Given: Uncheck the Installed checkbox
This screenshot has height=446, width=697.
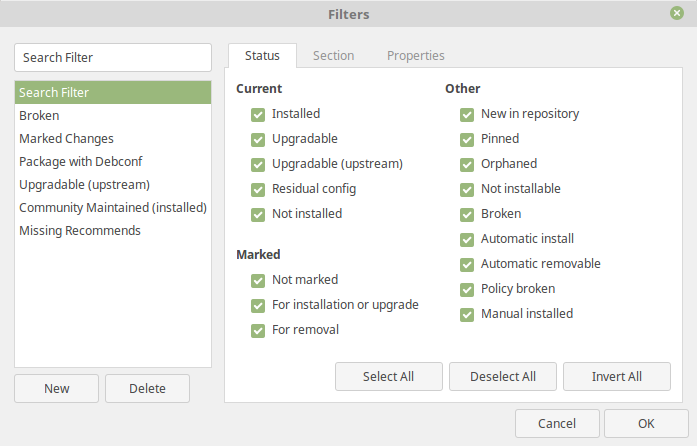Looking at the screenshot, I should click(x=258, y=114).
